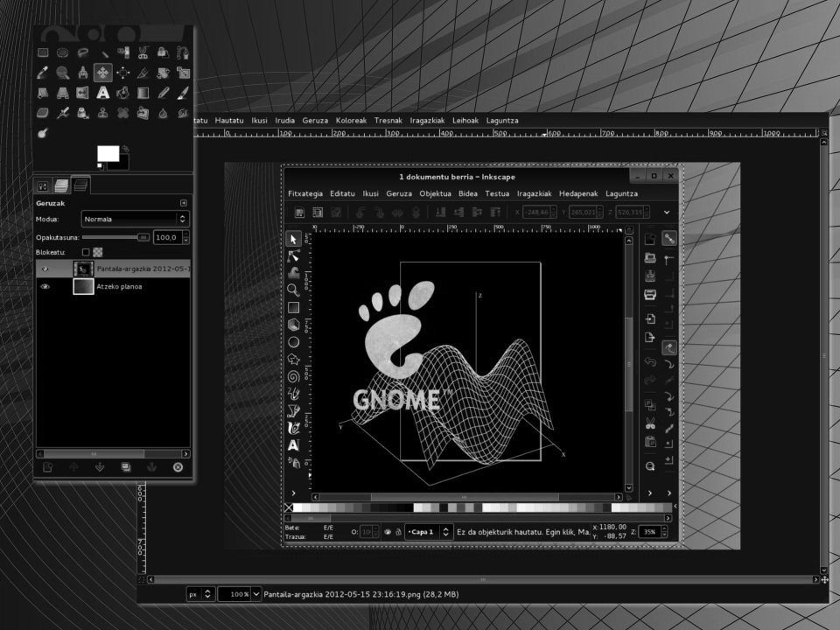The image size is (840, 630).
Task: Open the Geruzak panel menu arrow
Action: coord(183,203)
